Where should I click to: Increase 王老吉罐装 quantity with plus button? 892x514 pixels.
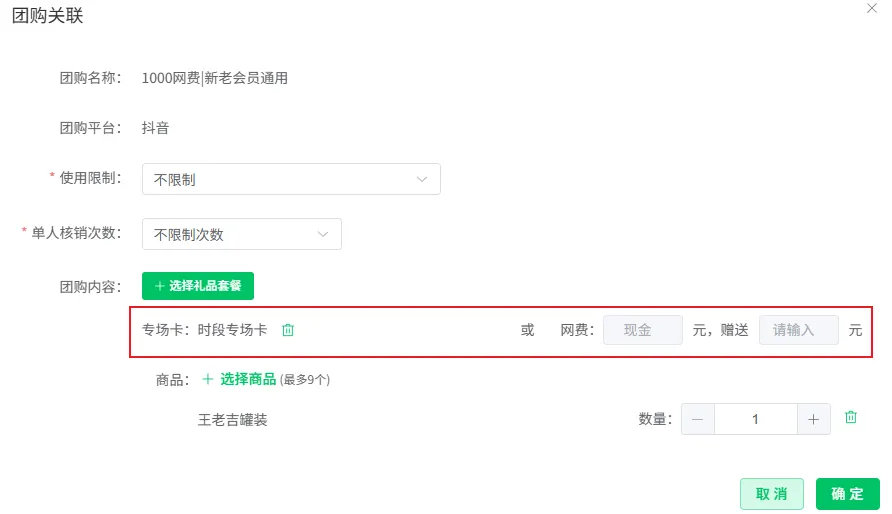click(813, 420)
